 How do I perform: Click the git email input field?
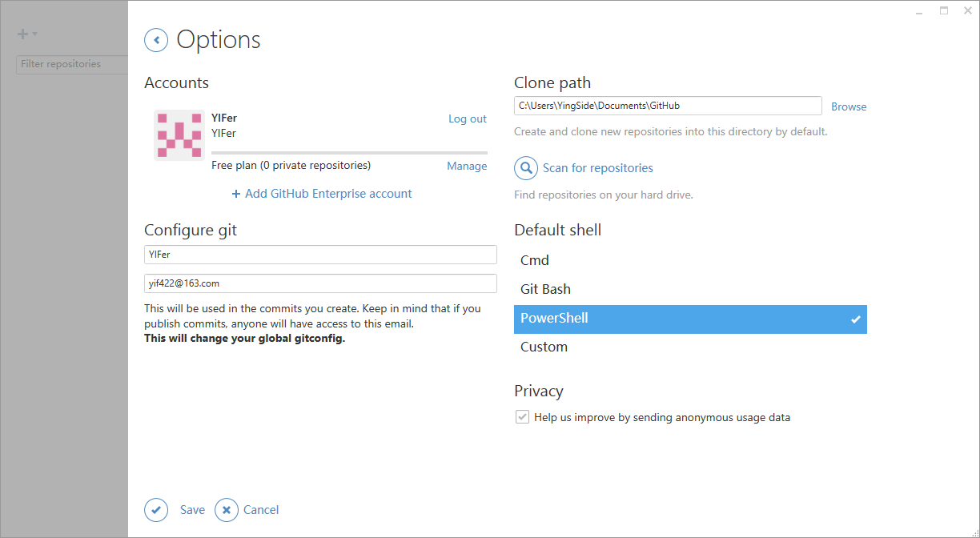tap(320, 283)
